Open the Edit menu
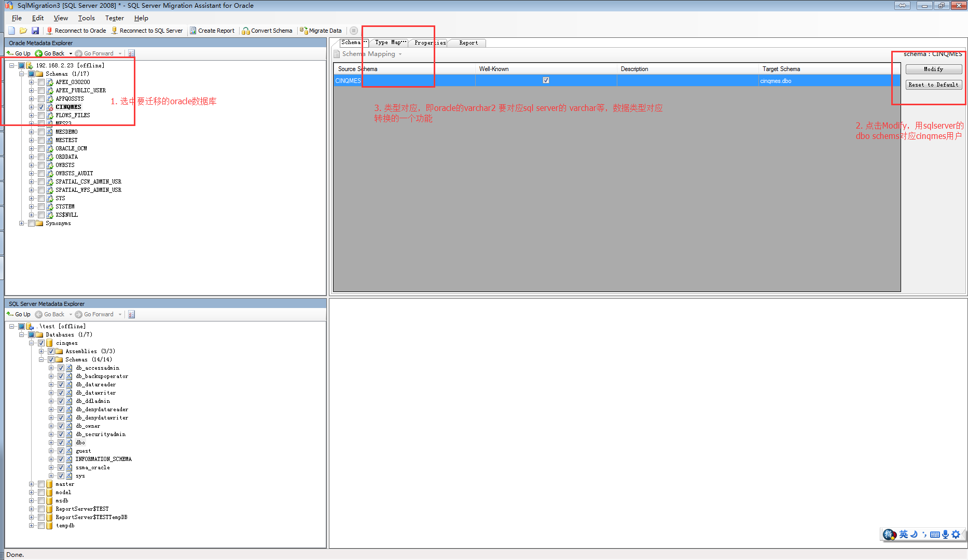 click(x=38, y=18)
